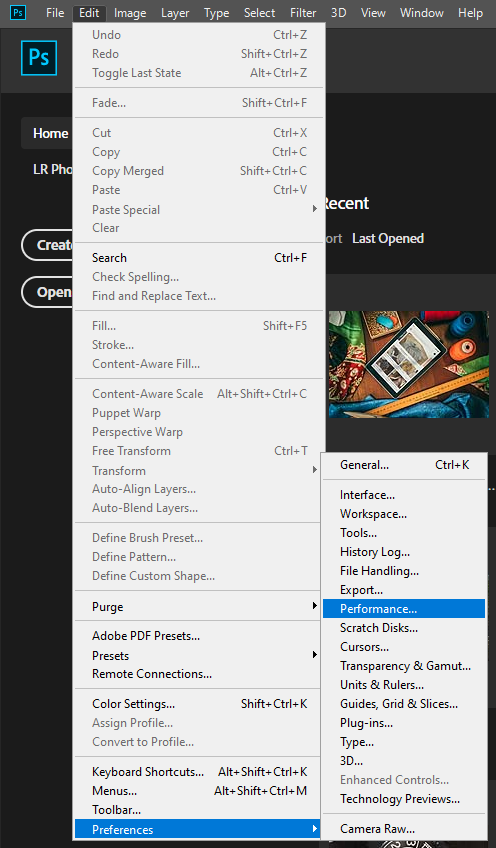Click the large Ps home logo
The height and width of the screenshot is (848, 496).
click(39, 57)
